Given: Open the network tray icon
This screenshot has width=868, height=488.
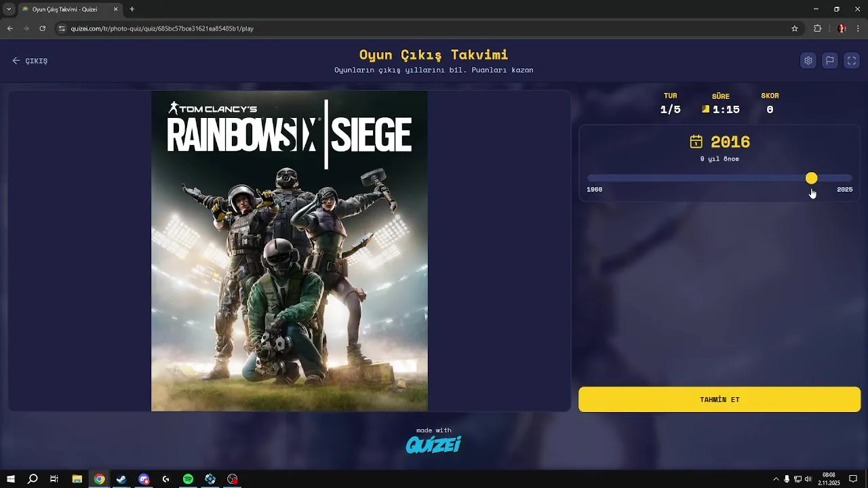Looking at the screenshot, I should [x=797, y=479].
